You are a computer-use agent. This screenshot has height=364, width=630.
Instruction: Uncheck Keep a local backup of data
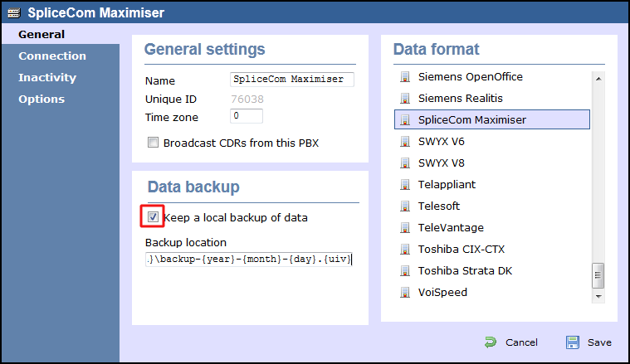point(153,218)
